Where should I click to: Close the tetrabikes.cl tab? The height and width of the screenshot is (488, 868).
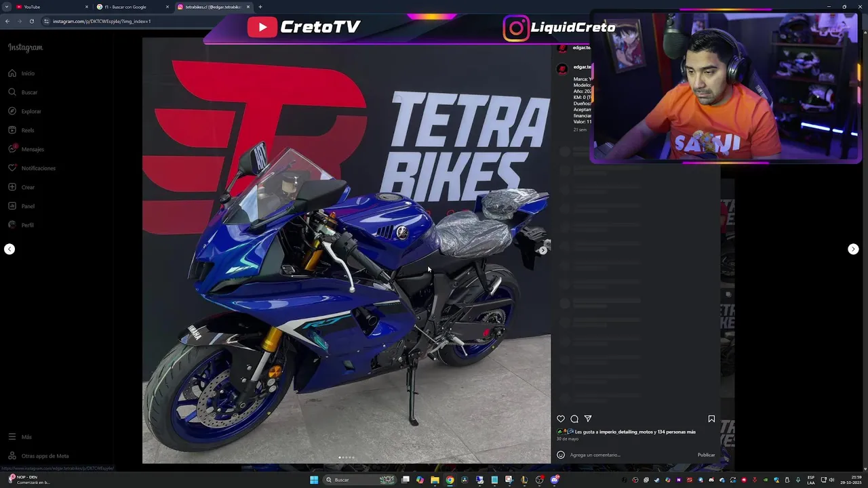(248, 7)
